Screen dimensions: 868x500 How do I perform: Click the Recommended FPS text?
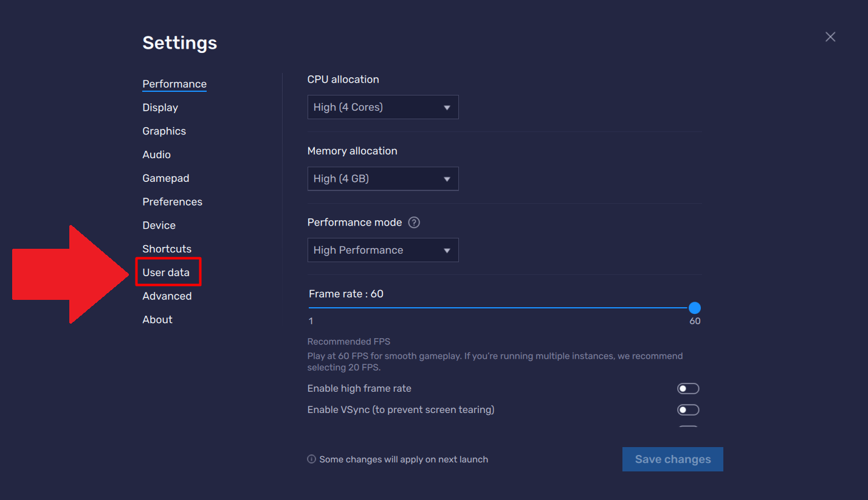(x=349, y=342)
